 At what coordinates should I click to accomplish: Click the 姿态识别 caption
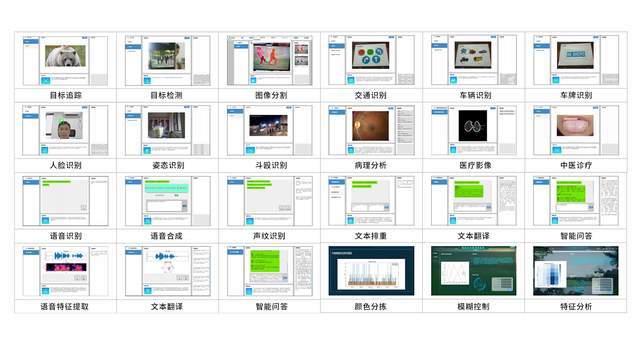pos(168,165)
